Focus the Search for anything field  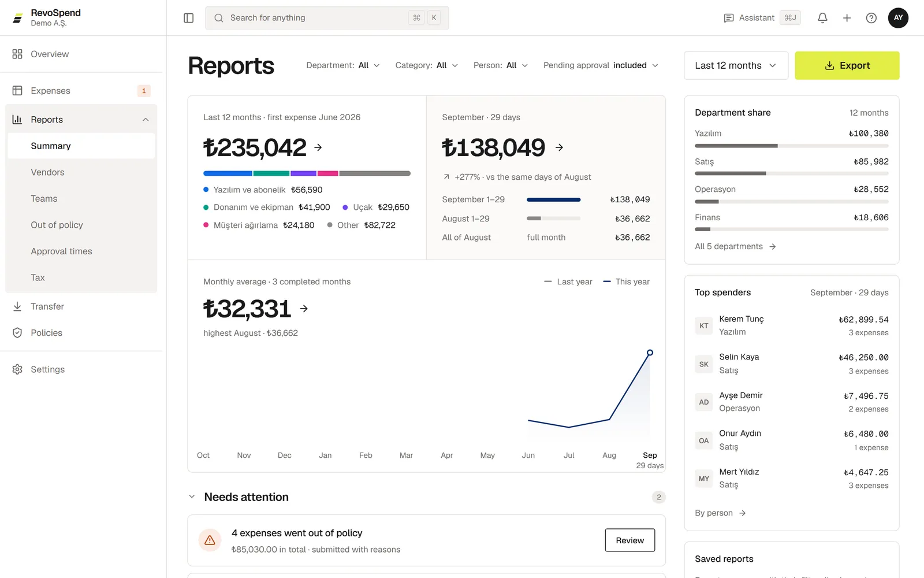327,18
